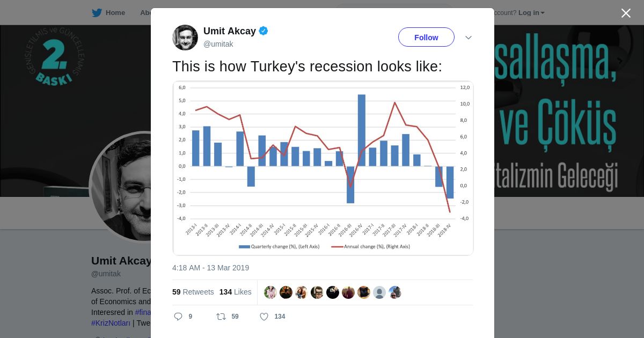Screen dimensions: 644x338
Task: Click the Home menu item
Action: 115,13
